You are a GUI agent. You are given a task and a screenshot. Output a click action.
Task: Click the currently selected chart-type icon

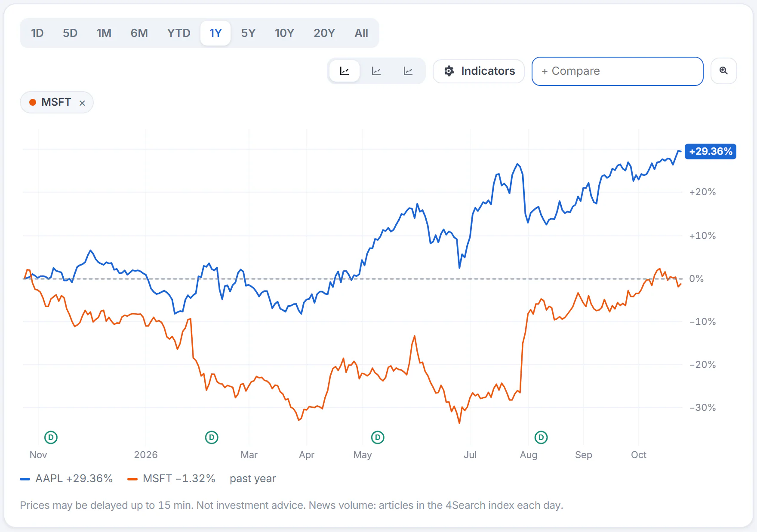click(x=345, y=71)
